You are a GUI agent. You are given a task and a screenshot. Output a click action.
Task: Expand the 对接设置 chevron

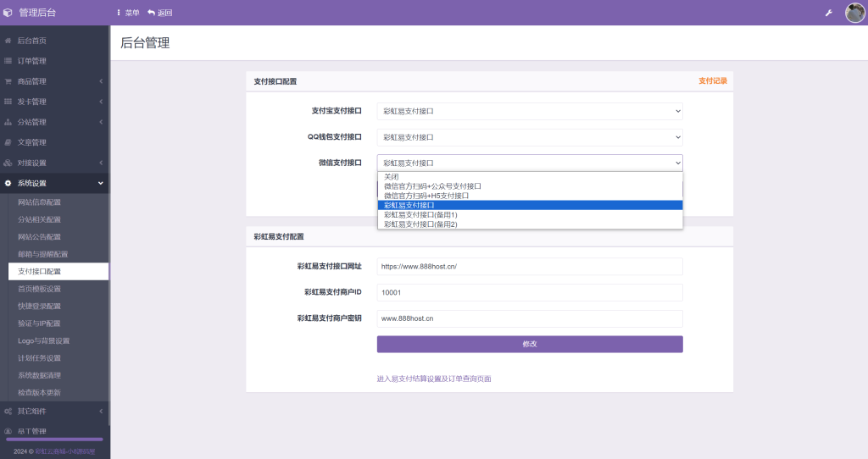(x=101, y=163)
